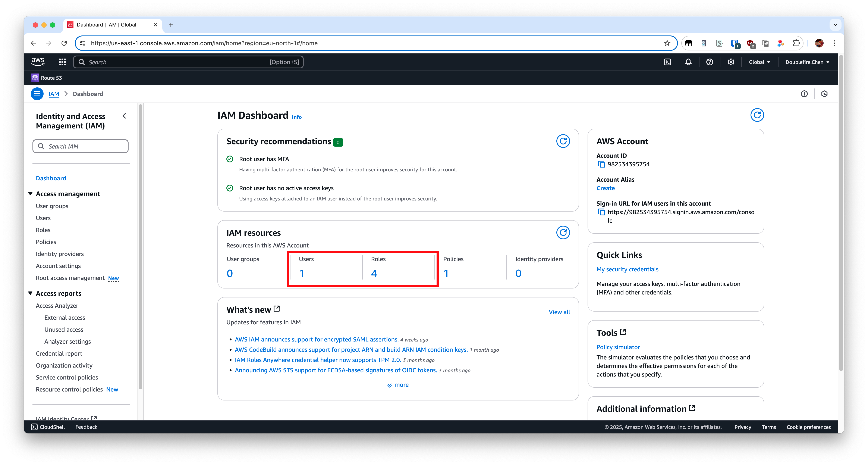The image size is (868, 465).
Task: Refresh the IAM resources panel
Action: point(563,232)
